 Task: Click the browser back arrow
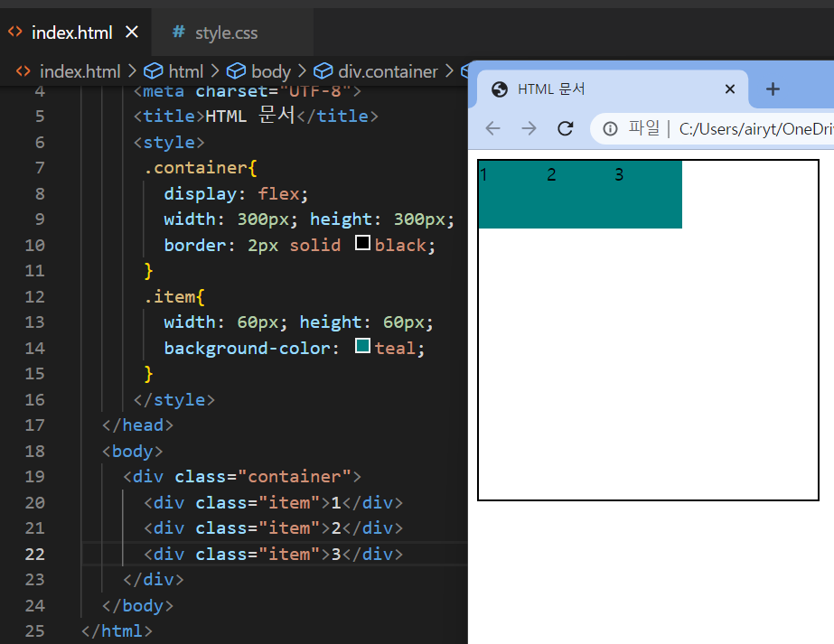[493, 128]
